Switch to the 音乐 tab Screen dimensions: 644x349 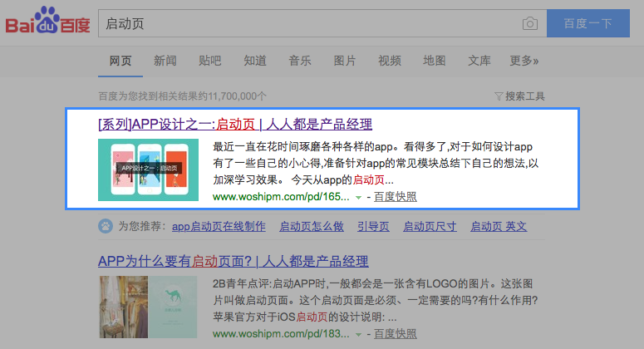click(300, 61)
